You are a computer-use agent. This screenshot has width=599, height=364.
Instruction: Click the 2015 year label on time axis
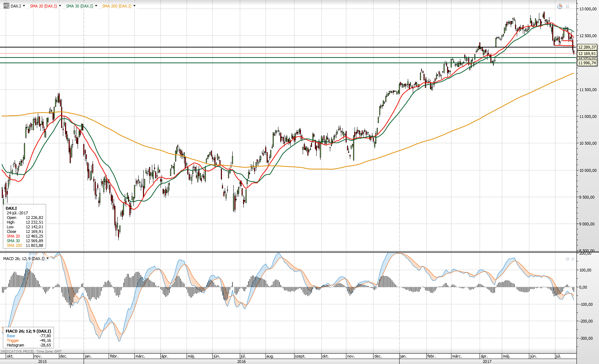pos(42,361)
